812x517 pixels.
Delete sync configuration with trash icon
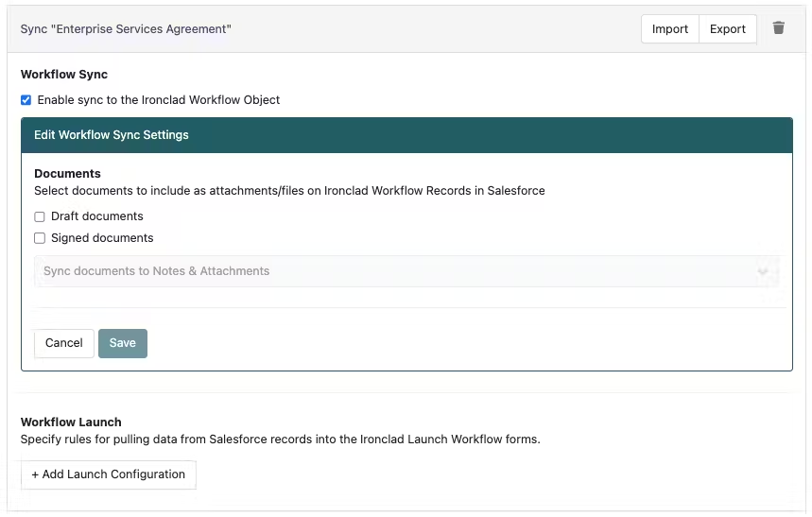click(x=778, y=28)
